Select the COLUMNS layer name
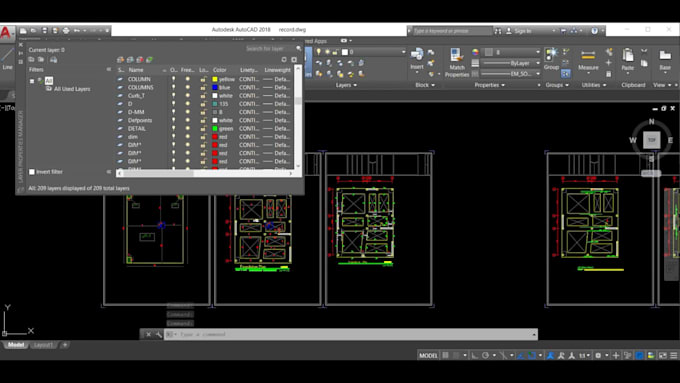This screenshot has height=383, width=680. [x=141, y=87]
